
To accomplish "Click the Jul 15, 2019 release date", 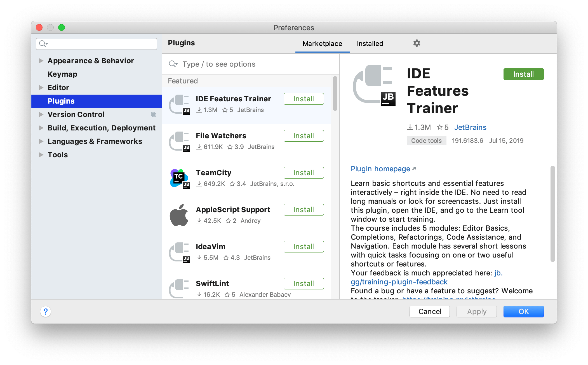I will click(x=506, y=141).
